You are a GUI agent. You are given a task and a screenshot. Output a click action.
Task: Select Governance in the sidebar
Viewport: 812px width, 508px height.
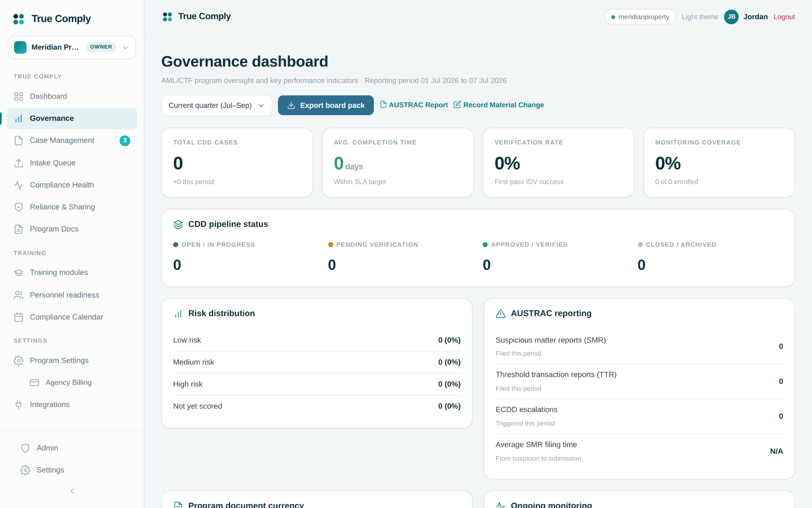coord(72,119)
